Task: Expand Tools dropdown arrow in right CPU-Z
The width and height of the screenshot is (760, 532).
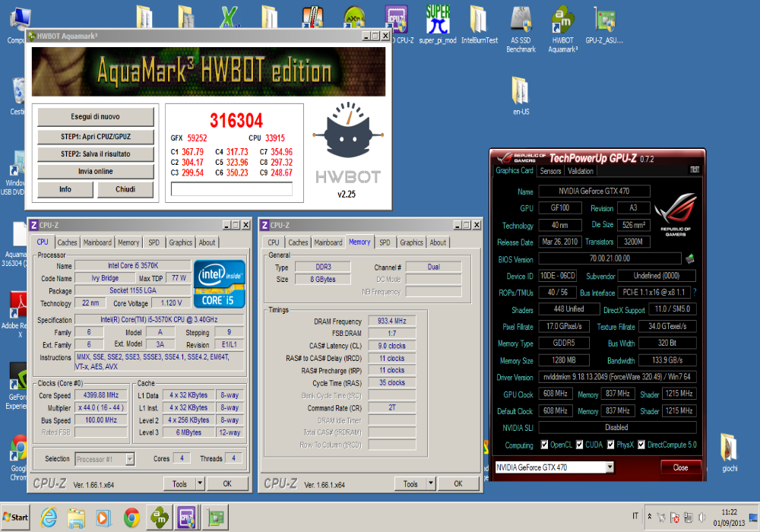Action: tap(430, 483)
